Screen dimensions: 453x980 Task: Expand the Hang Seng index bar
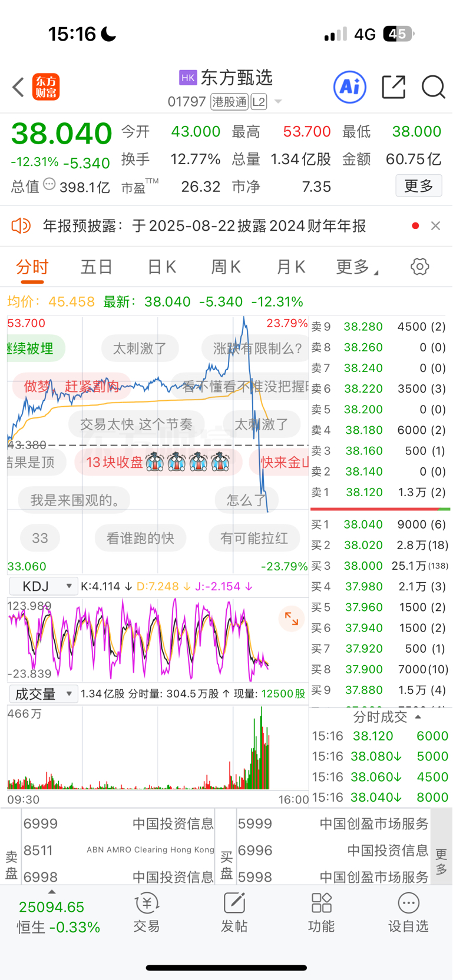(52, 892)
